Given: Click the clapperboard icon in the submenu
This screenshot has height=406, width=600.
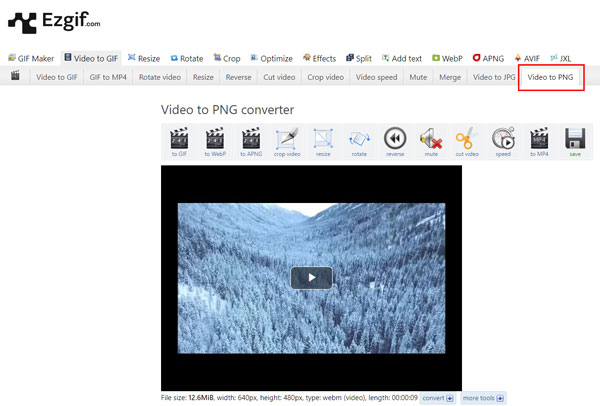Looking at the screenshot, I should 15,75.
